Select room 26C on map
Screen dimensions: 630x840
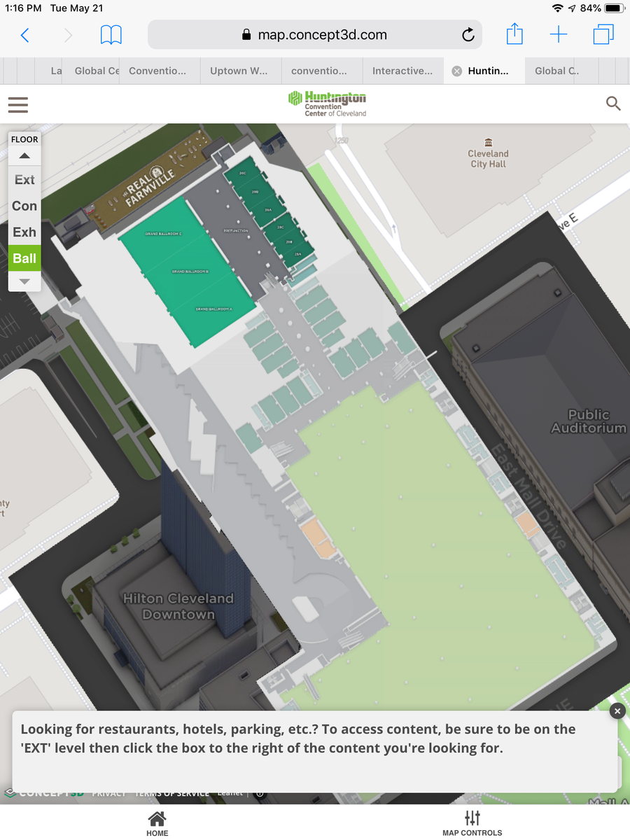[243, 172]
